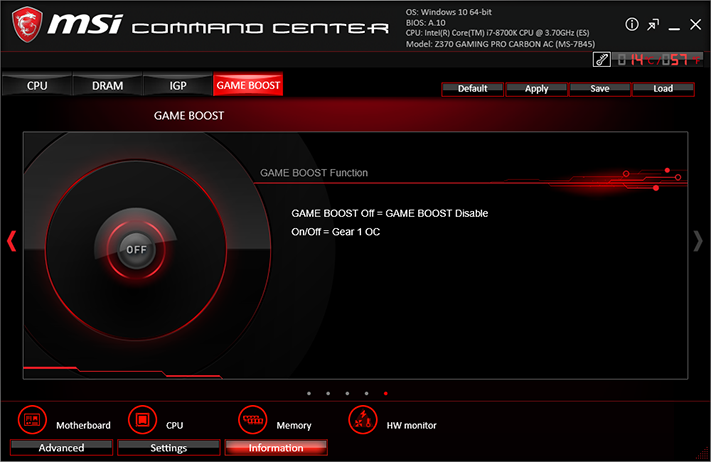Open the Memory information icon
This screenshot has height=462, width=711.
[253, 420]
